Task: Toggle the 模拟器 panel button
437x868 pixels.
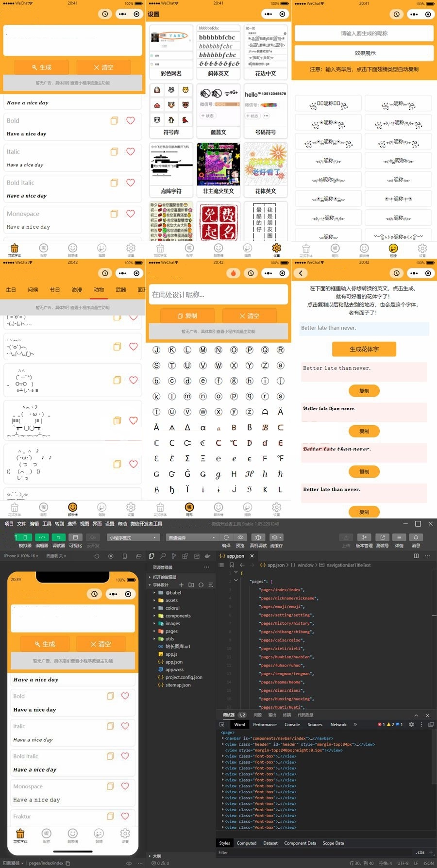Action: coord(25,537)
